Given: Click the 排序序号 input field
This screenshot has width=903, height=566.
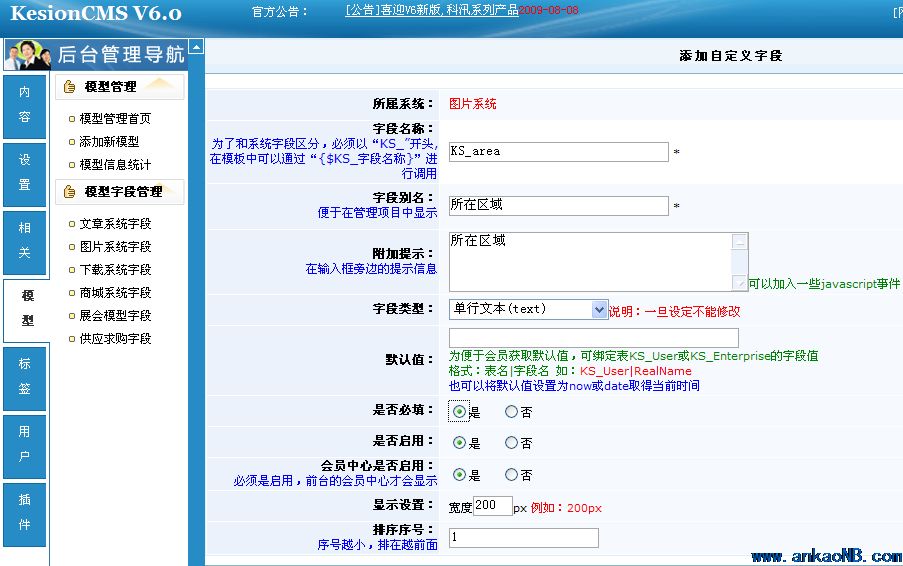Looking at the screenshot, I should (x=523, y=538).
